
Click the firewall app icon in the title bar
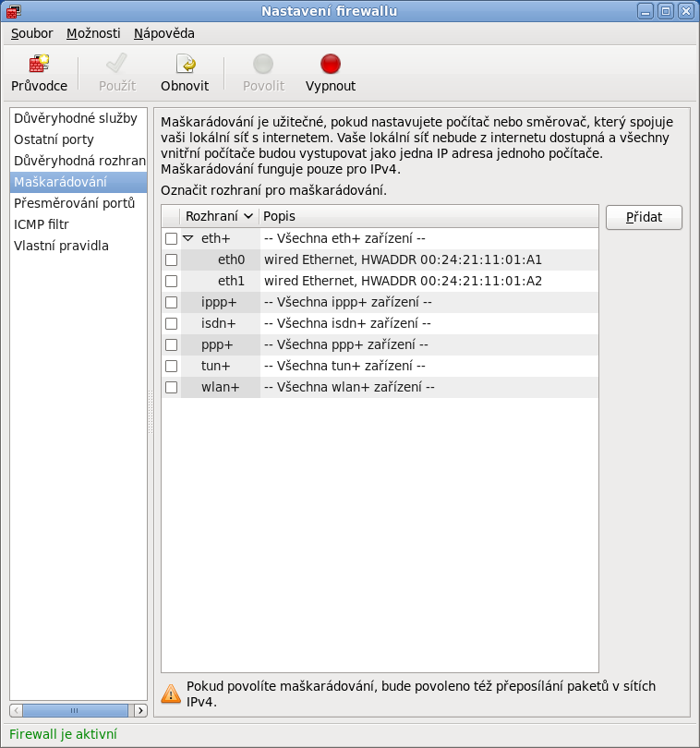(13, 11)
